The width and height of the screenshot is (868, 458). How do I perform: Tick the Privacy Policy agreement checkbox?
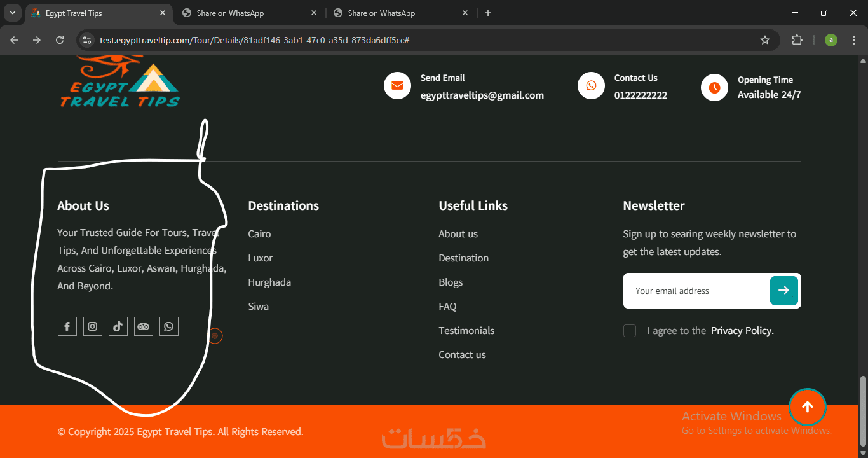pos(630,331)
